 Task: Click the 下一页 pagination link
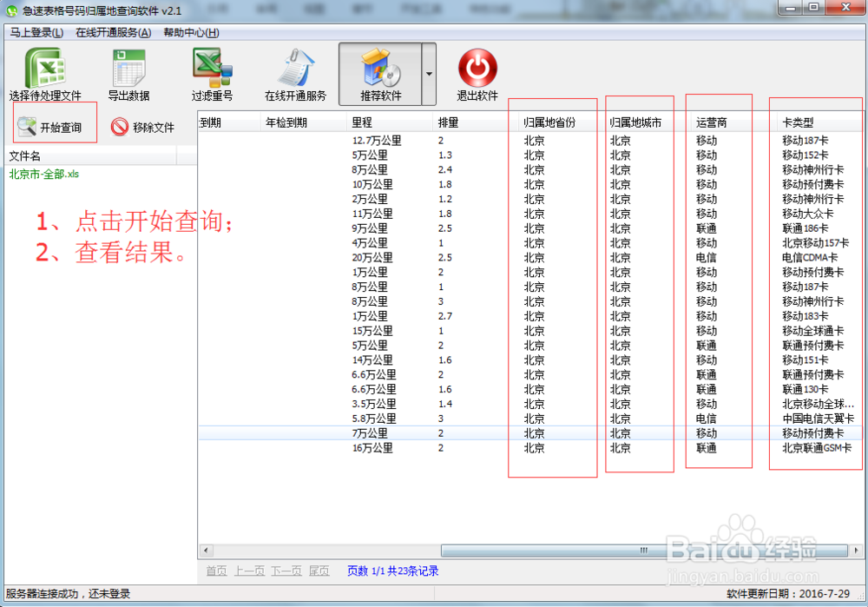click(x=286, y=571)
